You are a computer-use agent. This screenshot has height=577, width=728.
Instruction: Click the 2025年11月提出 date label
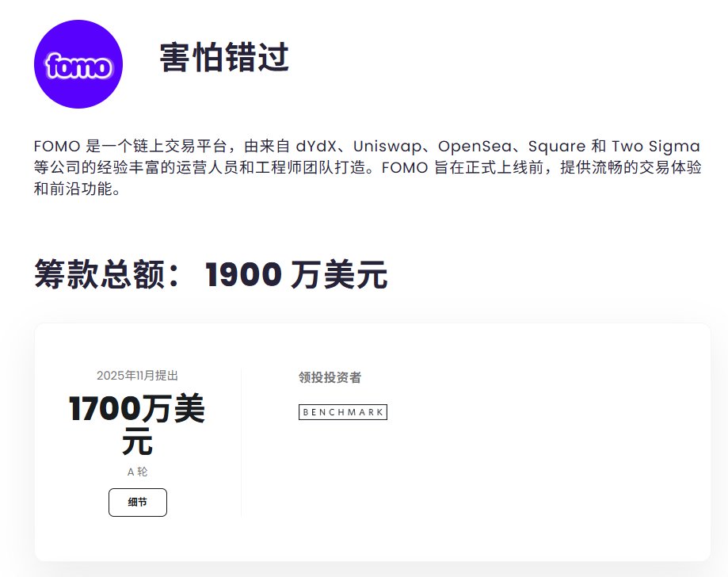tap(137, 376)
